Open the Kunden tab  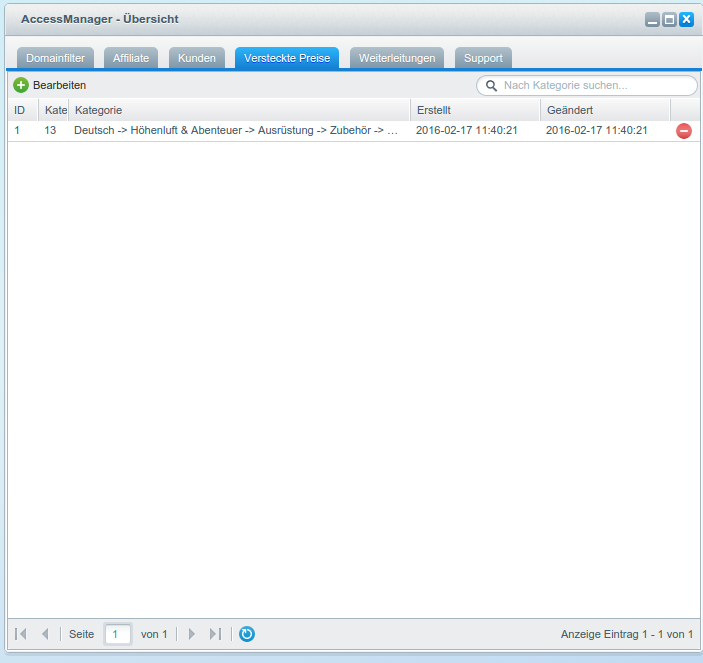pos(197,58)
